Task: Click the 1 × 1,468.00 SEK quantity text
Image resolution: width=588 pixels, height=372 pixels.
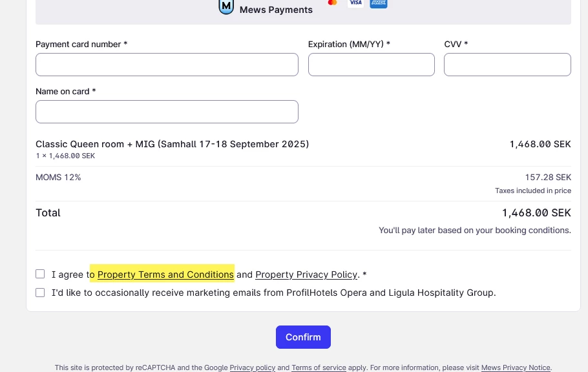Action: click(65, 156)
